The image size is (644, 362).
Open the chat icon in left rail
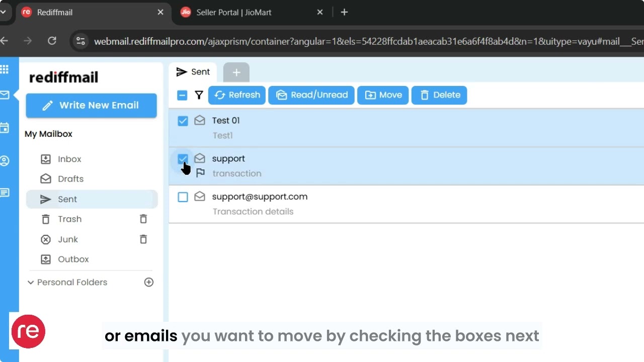point(5,193)
